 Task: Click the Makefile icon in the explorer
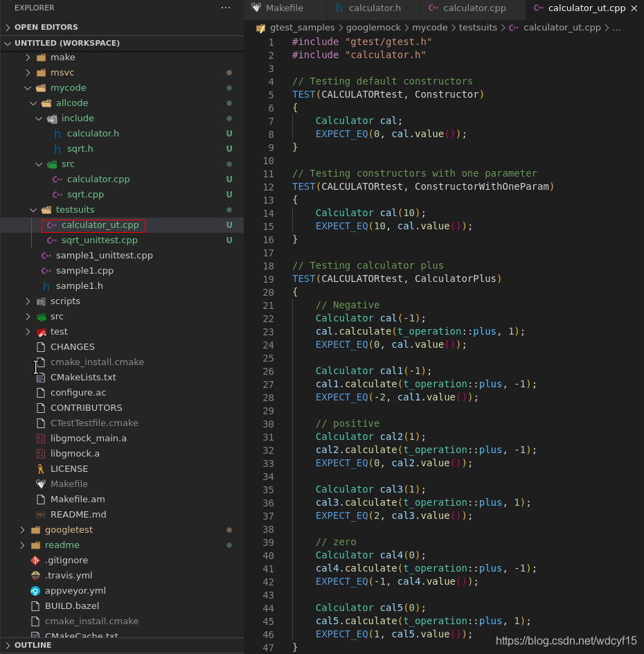(41, 484)
